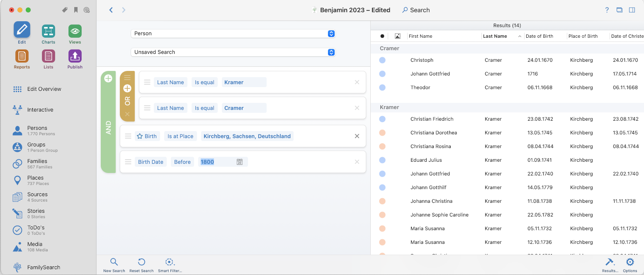
Task: Open the Charts section icon
Action: pos(49,31)
